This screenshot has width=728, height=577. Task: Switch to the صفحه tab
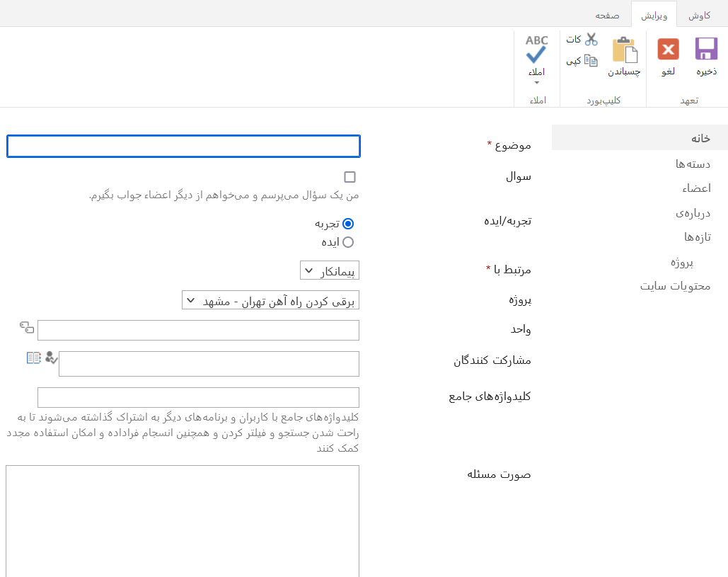point(607,16)
